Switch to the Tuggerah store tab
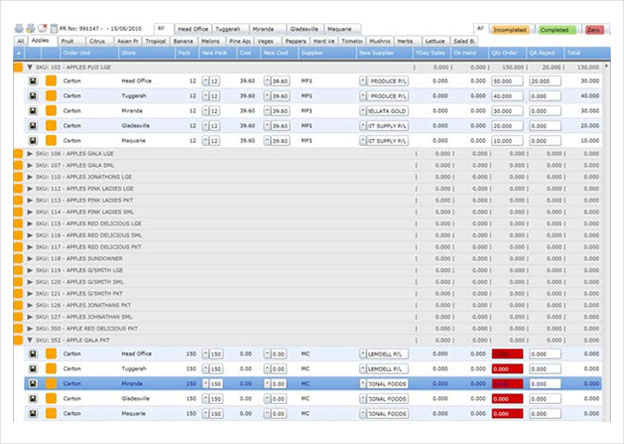 pyautogui.click(x=230, y=29)
